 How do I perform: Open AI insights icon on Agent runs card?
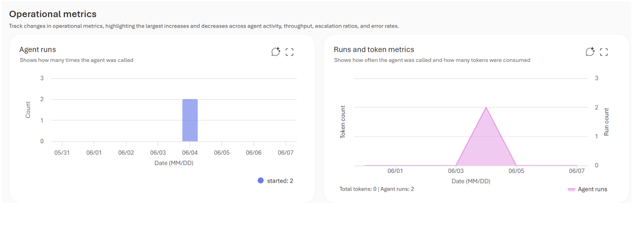[276, 52]
